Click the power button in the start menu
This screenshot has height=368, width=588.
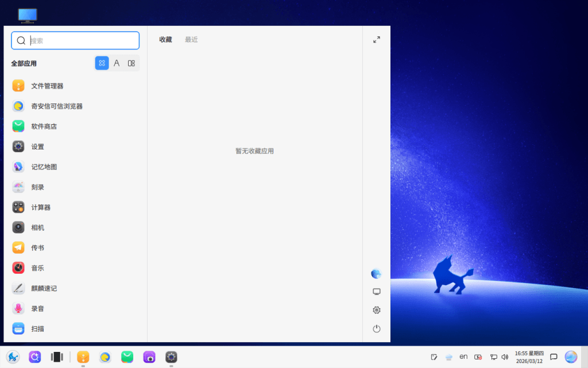click(x=377, y=329)
